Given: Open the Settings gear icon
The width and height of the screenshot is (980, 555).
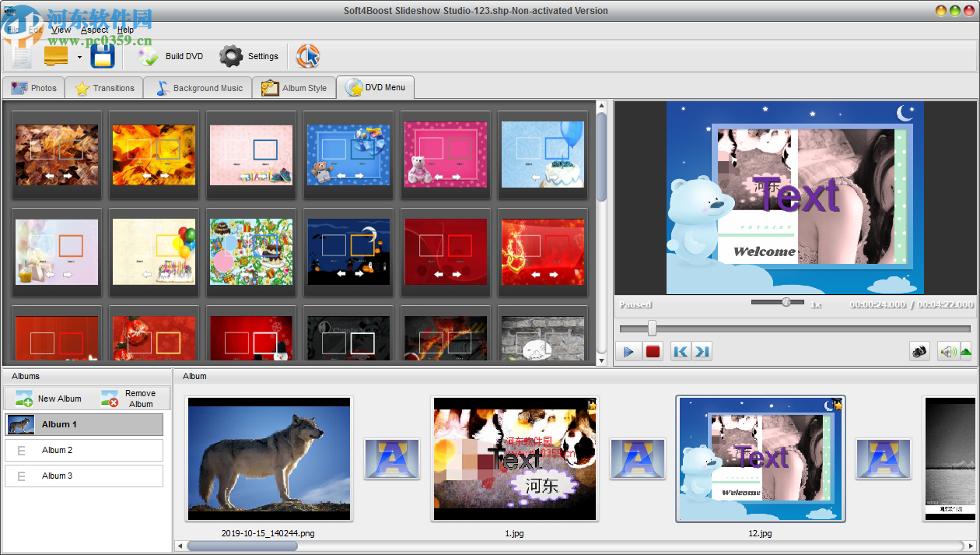Looking at the screenshot, I should point(231,55).
